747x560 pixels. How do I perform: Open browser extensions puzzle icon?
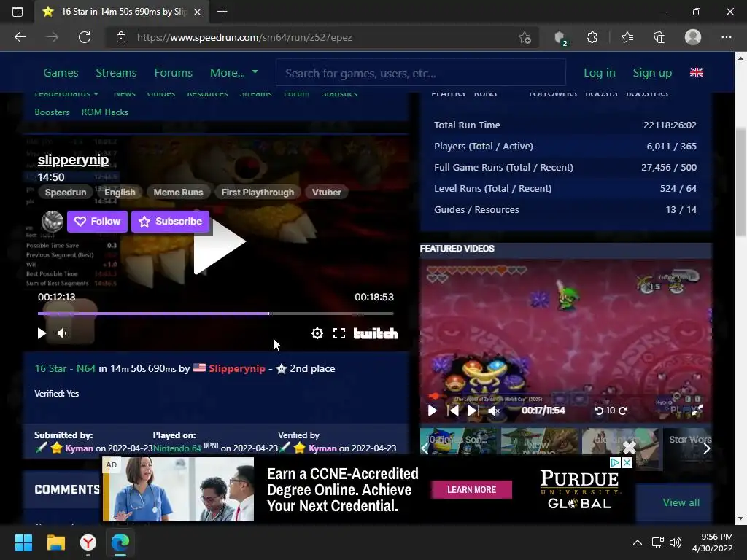592,37
